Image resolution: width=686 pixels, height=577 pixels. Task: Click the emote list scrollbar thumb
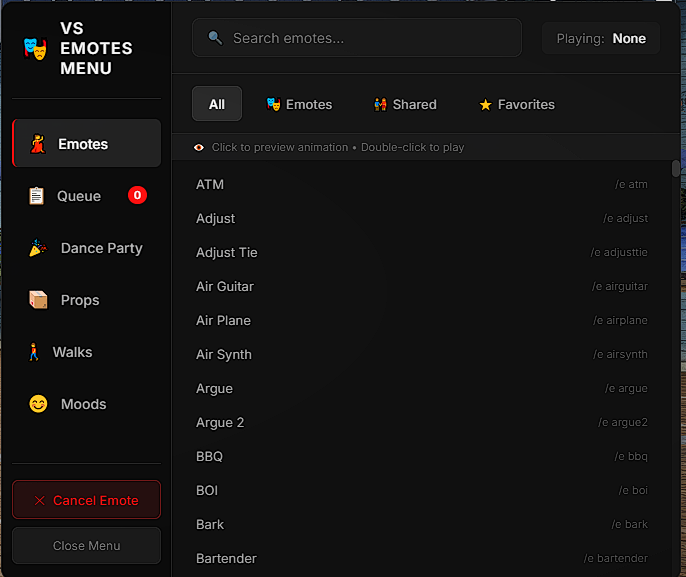point(676,169)
